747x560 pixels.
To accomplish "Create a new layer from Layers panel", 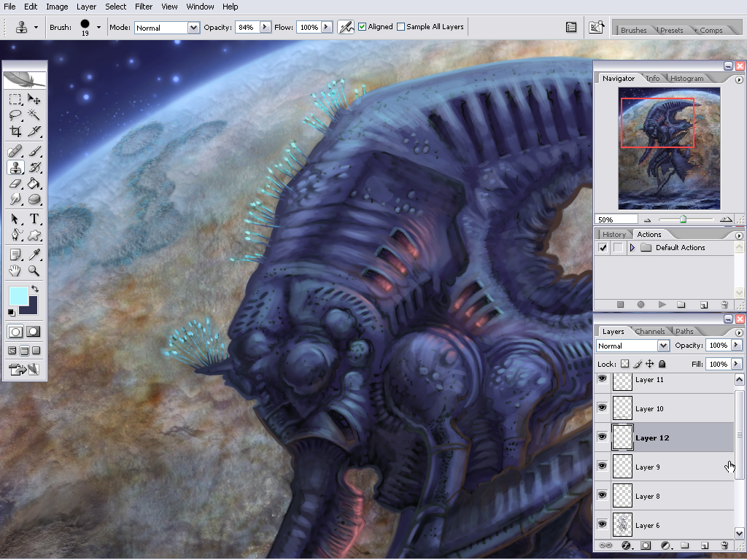I will 704,545.
